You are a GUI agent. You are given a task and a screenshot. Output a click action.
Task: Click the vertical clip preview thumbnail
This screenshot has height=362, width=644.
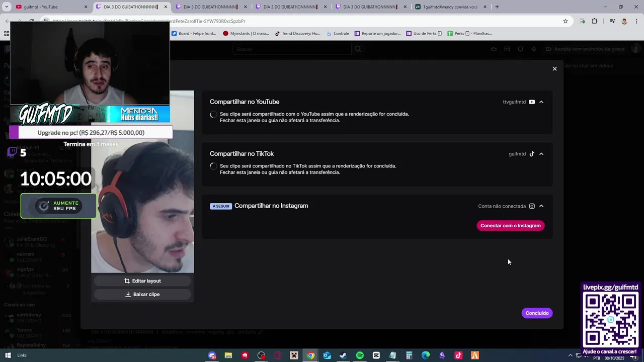(x=142, y=182)
